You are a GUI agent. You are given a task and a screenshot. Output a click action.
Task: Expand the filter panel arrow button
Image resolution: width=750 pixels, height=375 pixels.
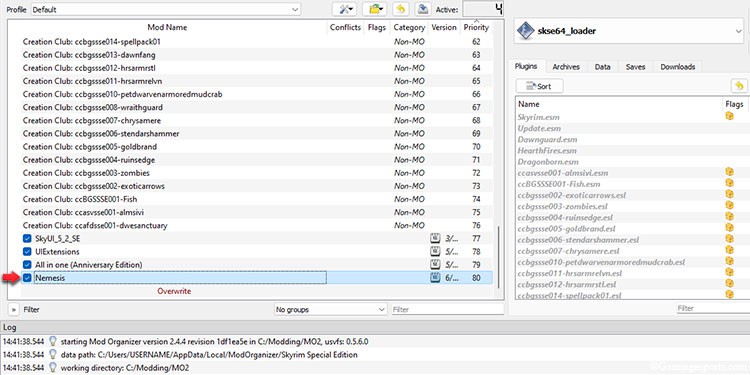click(14, 309)
